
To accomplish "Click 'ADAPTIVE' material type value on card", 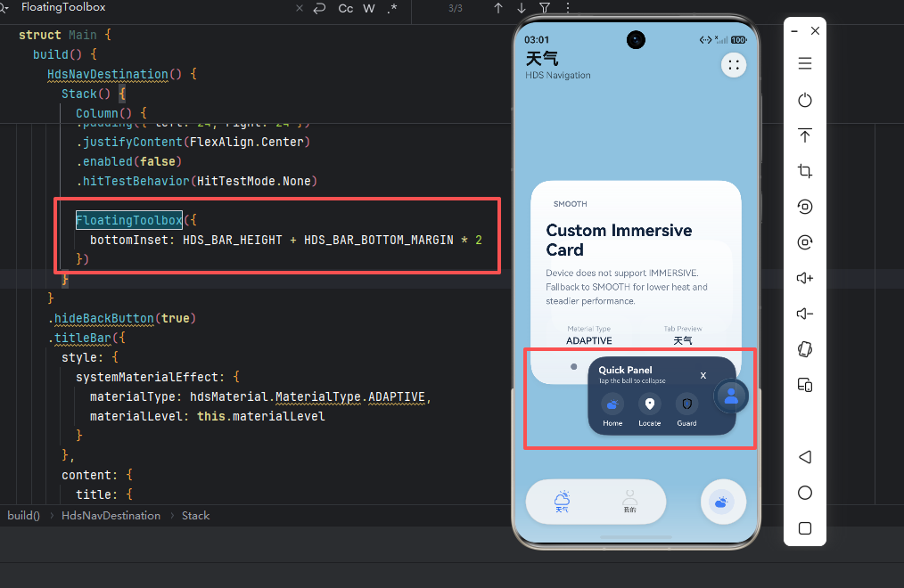I will coord(588,340).
